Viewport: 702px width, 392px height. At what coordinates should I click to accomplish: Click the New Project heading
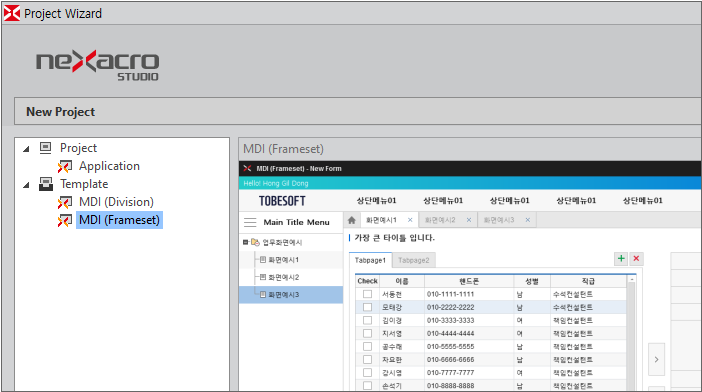[60, 111]
